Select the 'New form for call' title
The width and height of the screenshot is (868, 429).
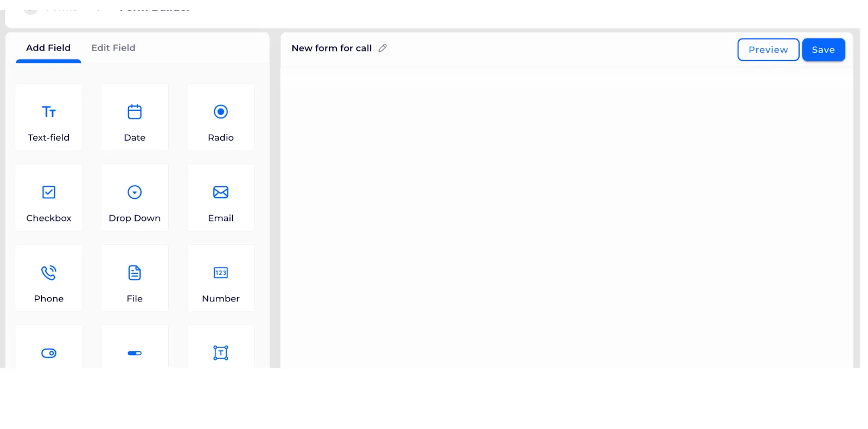click(x=331, y=48)
